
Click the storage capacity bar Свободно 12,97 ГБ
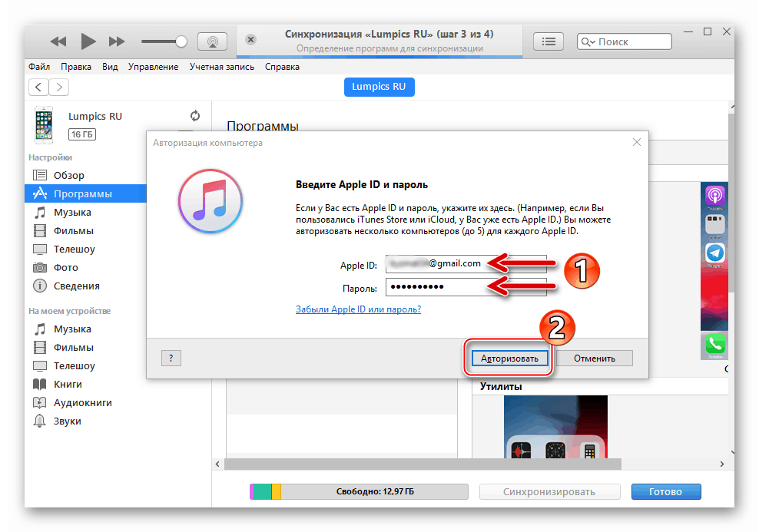(360, 491)
